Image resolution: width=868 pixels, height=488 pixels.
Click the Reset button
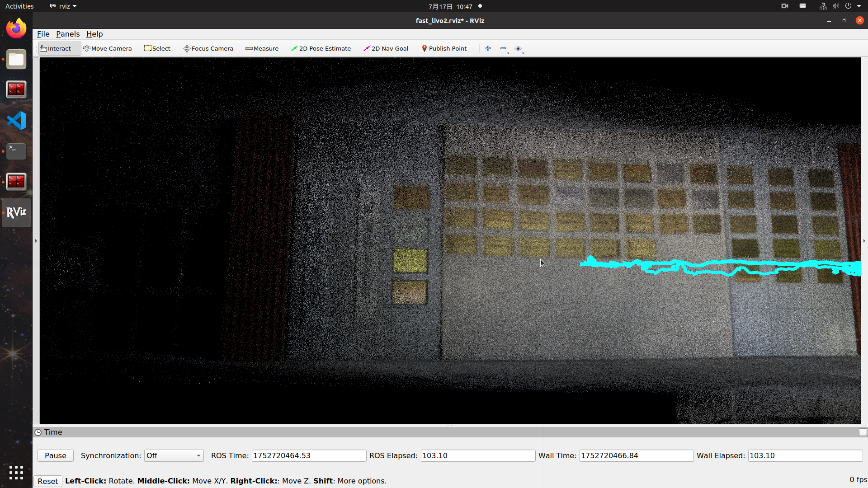click(48, 481)
